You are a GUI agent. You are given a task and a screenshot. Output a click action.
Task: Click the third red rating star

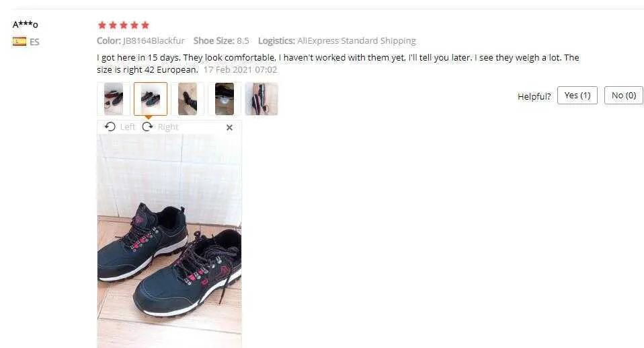124,25
